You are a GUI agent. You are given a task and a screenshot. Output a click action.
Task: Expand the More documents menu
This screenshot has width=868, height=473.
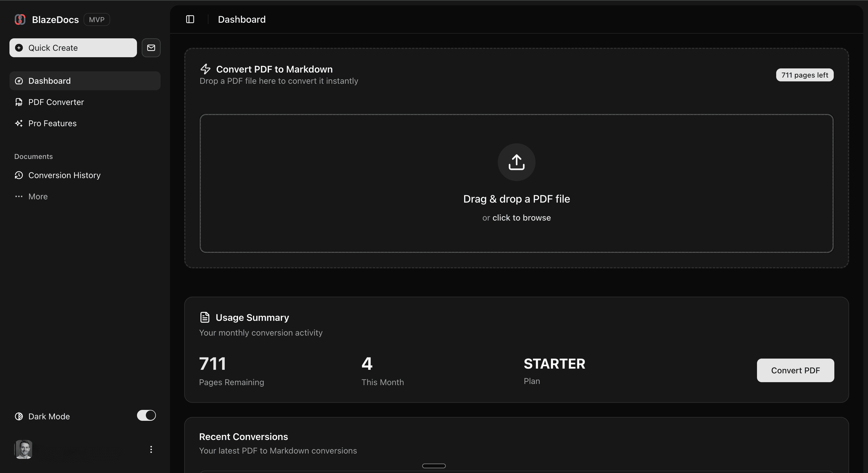coord(38,196)
